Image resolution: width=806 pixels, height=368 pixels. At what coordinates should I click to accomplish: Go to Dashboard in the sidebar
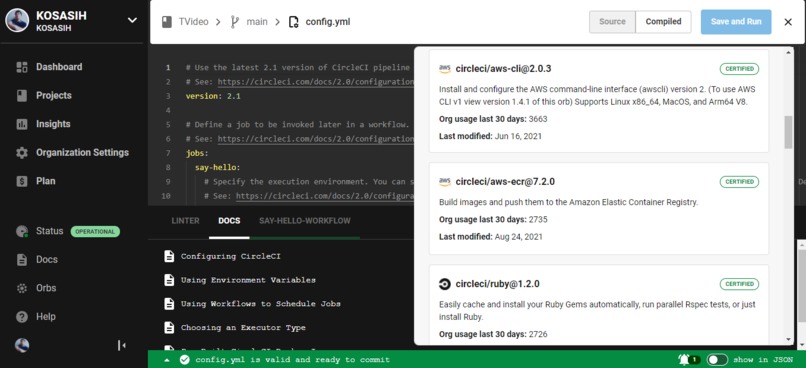pyautogui.click(x=59, y=67)
